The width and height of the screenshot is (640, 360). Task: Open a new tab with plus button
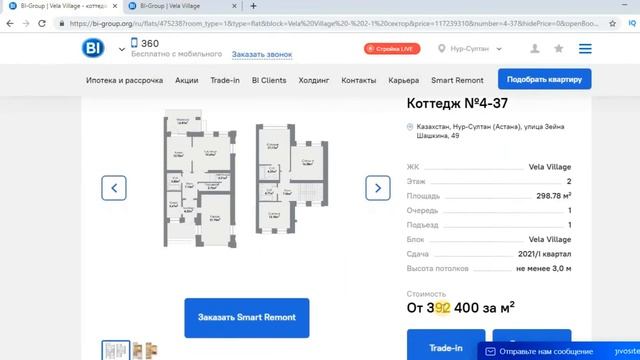pyautogui.click(x=253, y=6)
